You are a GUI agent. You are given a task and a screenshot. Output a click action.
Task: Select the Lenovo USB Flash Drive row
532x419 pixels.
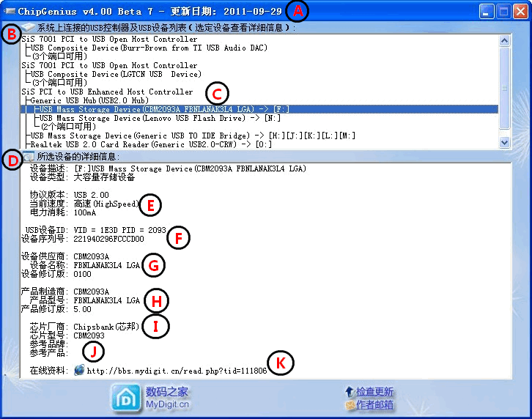pos(160,119)
